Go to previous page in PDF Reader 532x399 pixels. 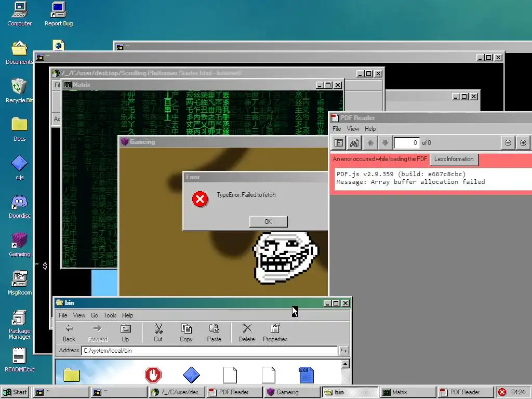click(370, 143)
